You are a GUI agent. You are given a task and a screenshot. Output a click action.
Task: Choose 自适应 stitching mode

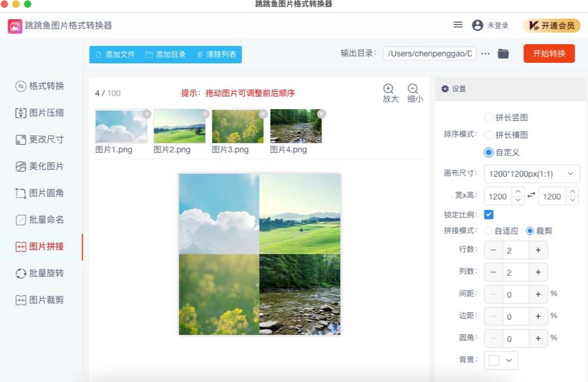(x=488, y=231)
